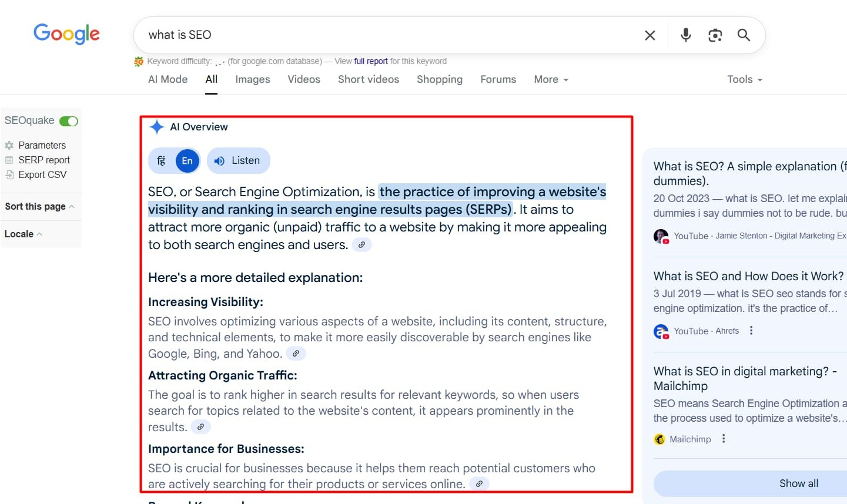Click the Export CSV link
Image resolution: width=847 pixels, height=504 pixels.
click(42, 174)
